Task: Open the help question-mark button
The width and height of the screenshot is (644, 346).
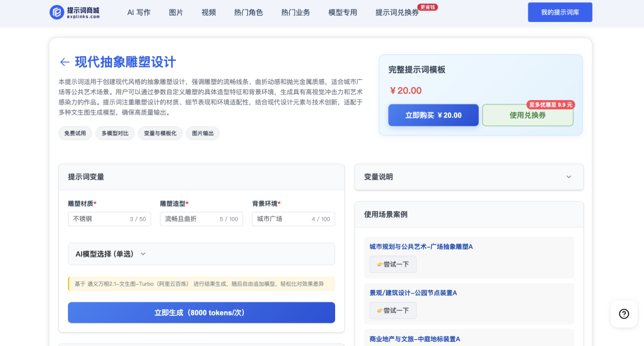Action: point(624,314)
